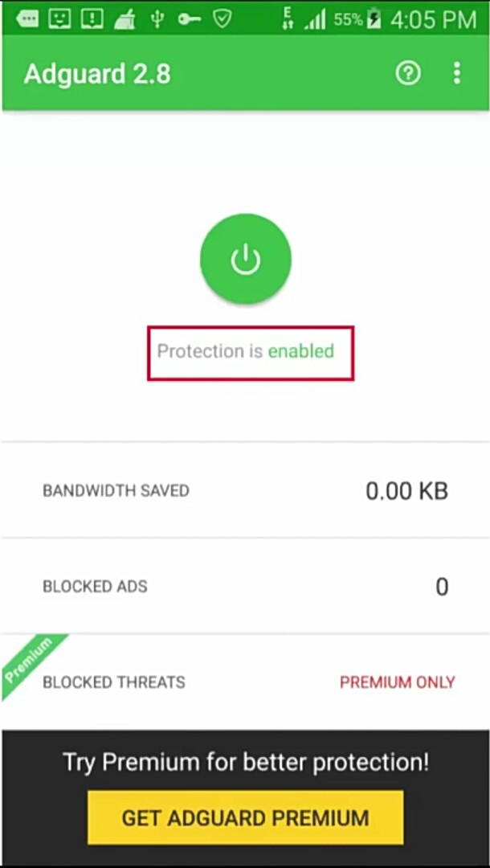The width and height of the screenshot is (490, 868).
Task: Open the BLOCKED ADS statistics entry
Action: (245, 587)
